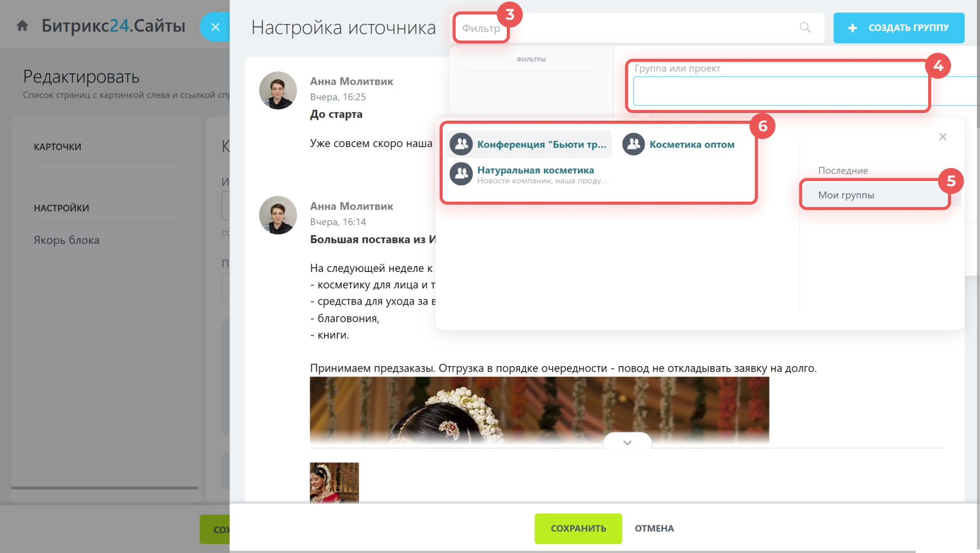Click the Отмена button
The height and width of the screenshot is (553, 980).
coord(654,529)
